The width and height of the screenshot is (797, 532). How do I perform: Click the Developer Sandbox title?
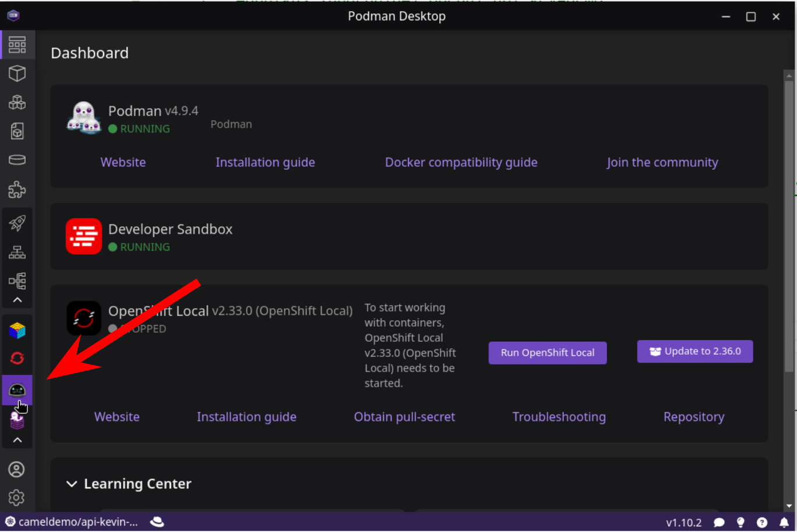click(x=170, y=229)
